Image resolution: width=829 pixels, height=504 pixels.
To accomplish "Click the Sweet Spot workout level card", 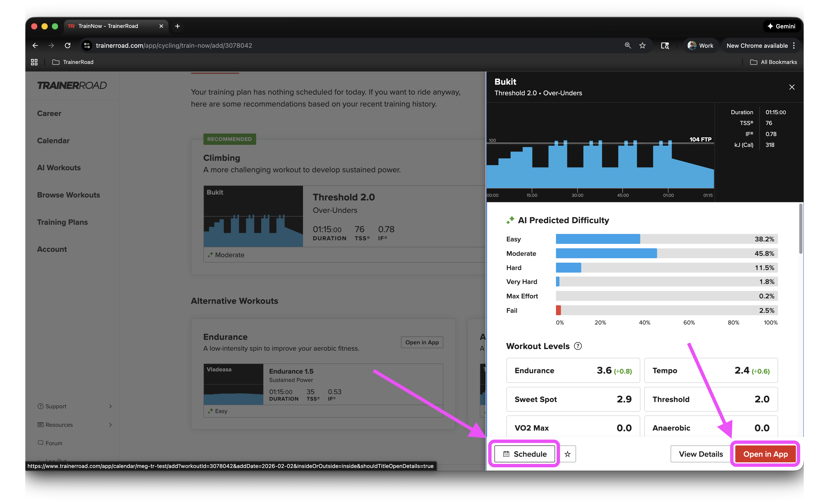I will coord(573,399).
